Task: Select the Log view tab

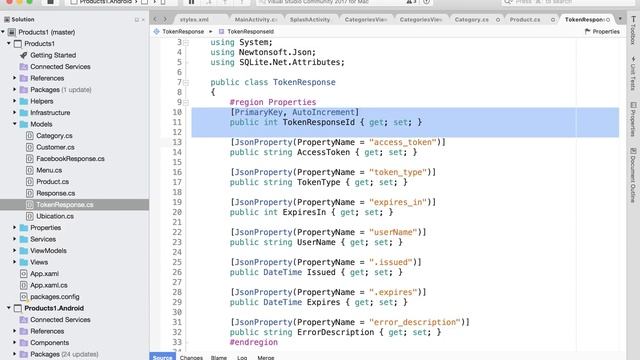Action: [242, 358]
